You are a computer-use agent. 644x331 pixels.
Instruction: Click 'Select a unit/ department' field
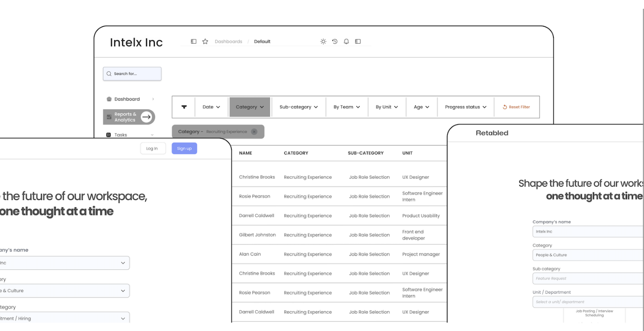point(588,302)
